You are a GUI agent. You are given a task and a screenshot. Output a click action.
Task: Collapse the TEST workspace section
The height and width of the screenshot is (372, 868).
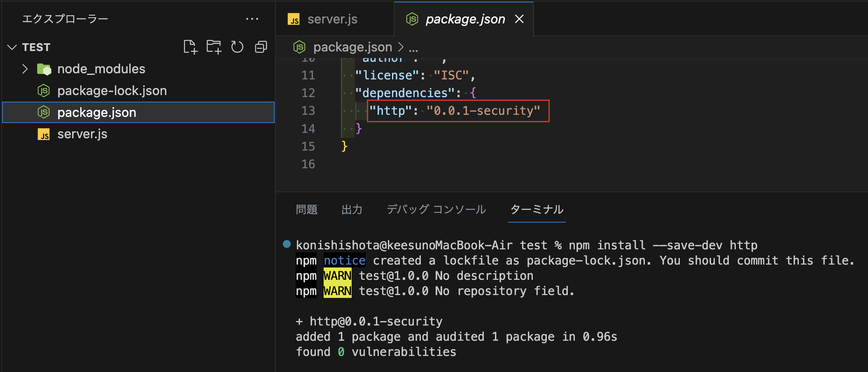coord(12,47)
